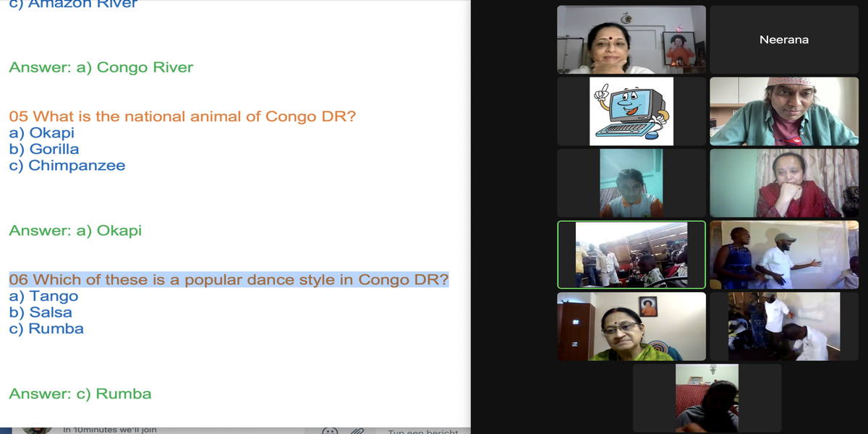Click option 'b) Salsa'
This screenshot has height=434, width=868.
pos(41,312)
